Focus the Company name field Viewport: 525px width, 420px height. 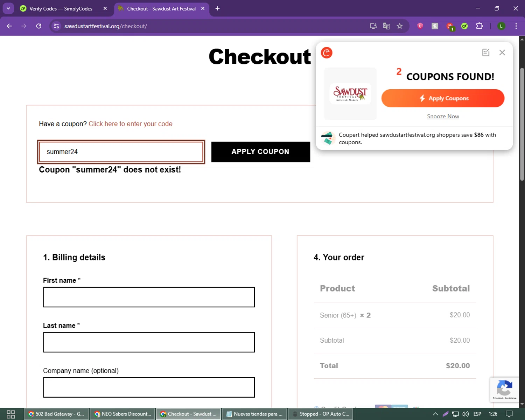(149, 387)
